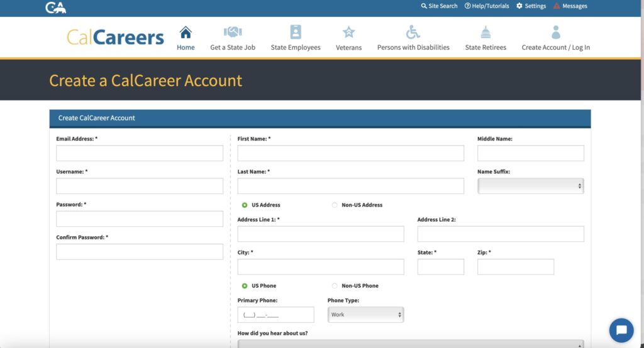
Task: Click the handshake Get a State Job icon
Action: pos(233,31)
